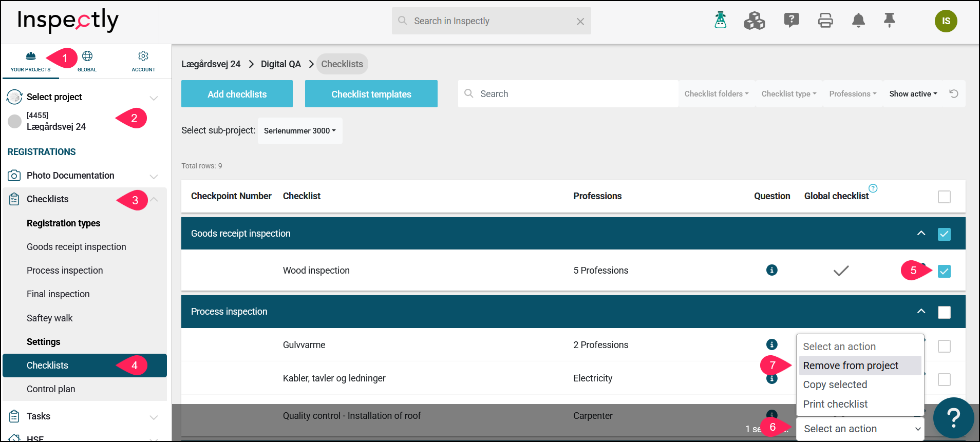Select the 'Select an action' placeholder option

click(x=860, y=347)
